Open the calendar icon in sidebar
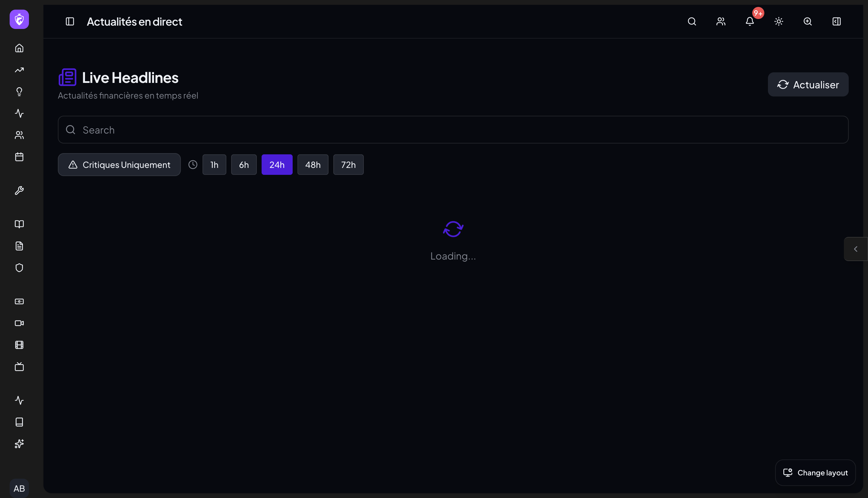The image size is (868, 498). click(19, 157)
